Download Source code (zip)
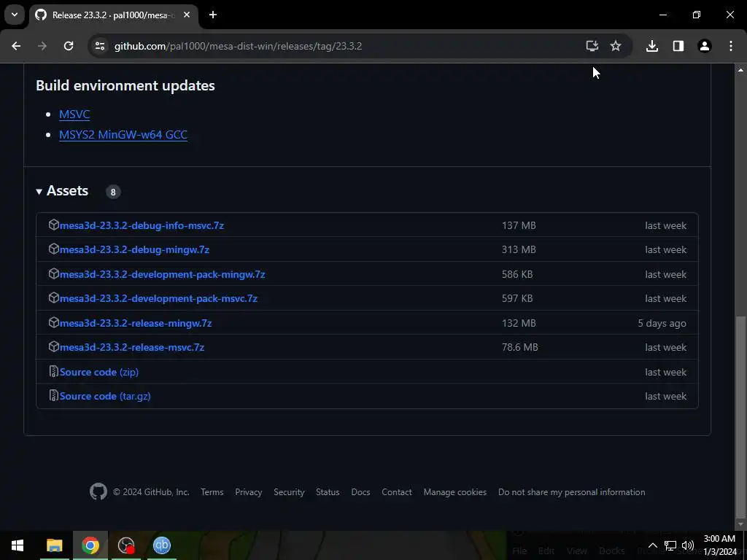The image size is (747, 560). (99, 373)
